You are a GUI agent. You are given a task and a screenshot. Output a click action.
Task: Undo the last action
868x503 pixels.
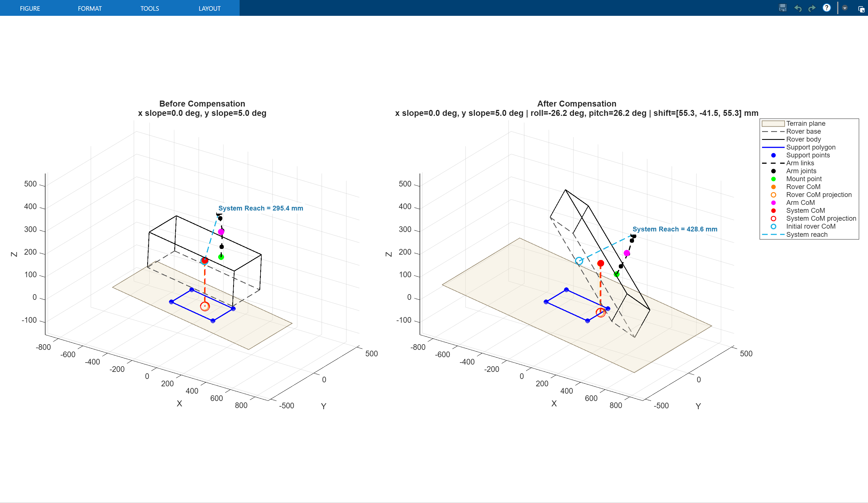tap(798, 8)
